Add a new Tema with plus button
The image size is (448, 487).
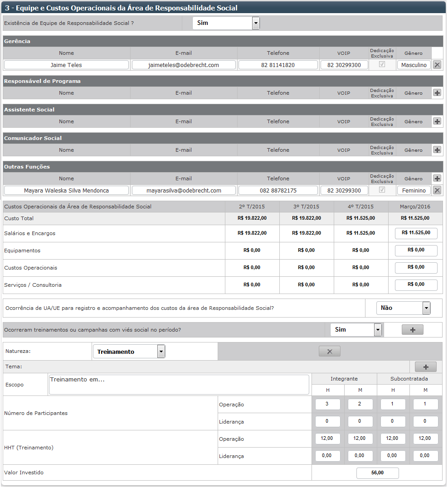pos(425,367)
